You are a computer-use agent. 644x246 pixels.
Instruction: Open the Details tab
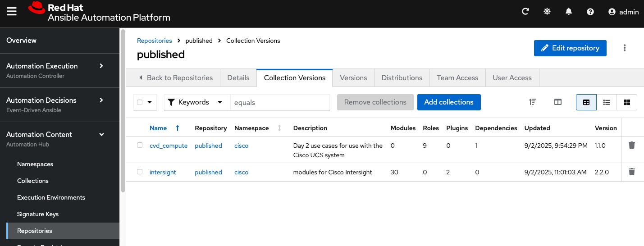point(238,77)
